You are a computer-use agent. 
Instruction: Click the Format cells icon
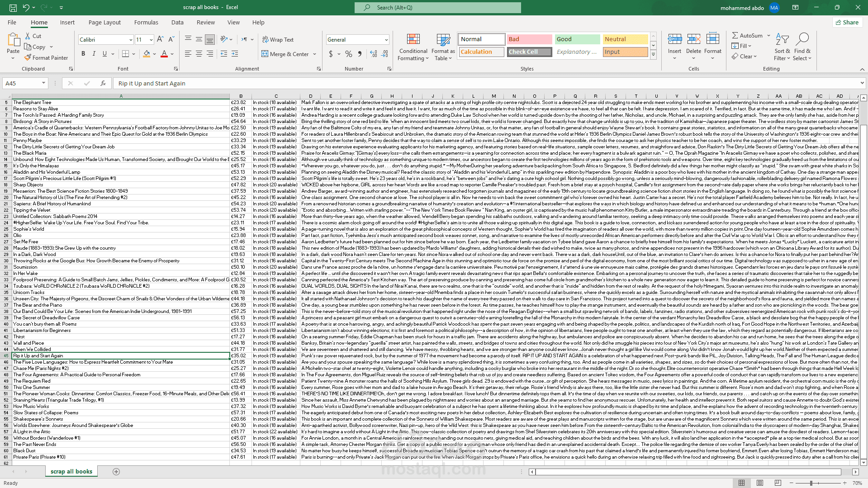tap(712, 39)
